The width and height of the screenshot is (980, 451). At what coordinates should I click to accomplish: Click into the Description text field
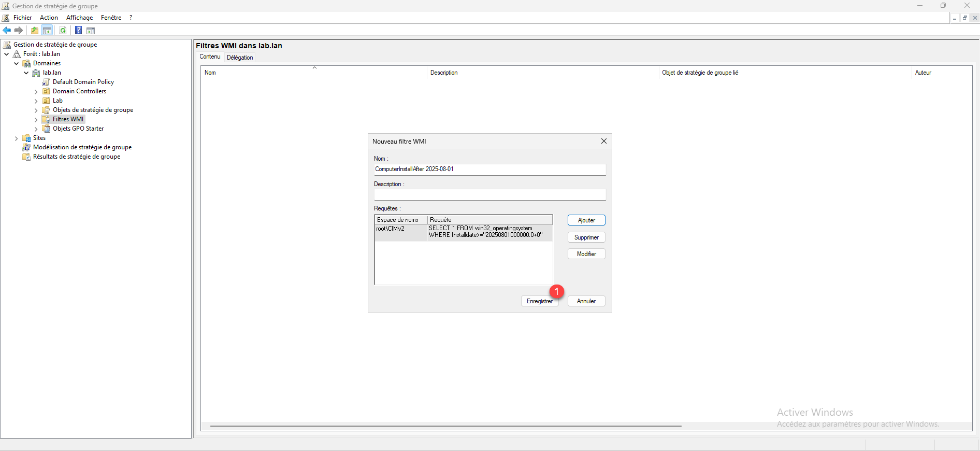click(489, 195)
